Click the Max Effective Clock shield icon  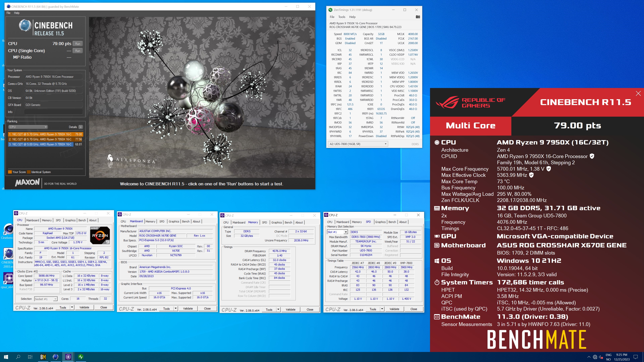[x=531, y=175]
